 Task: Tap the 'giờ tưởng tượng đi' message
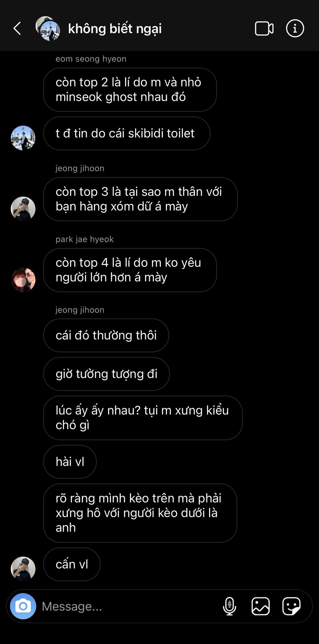point(107,374)
